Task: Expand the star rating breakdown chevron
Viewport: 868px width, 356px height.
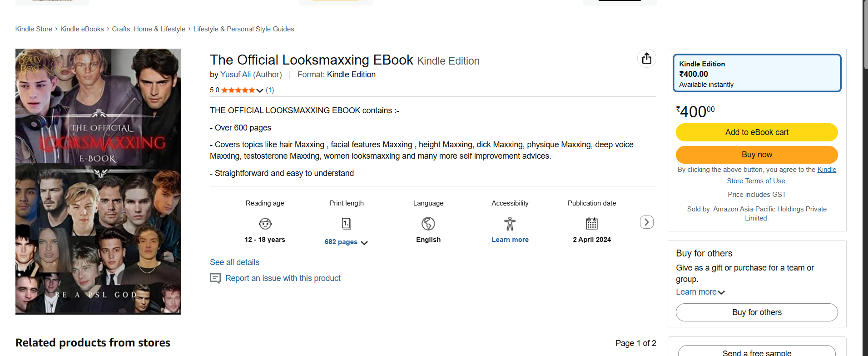Action: [x=260, y=90]
